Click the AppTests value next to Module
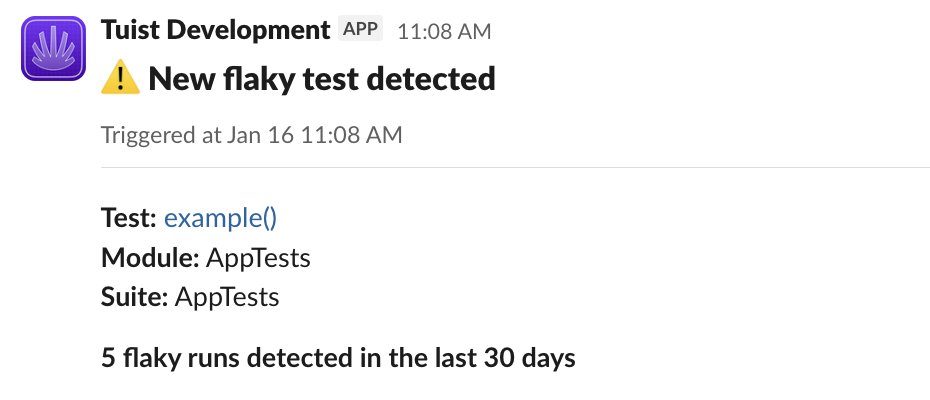The height and width of the screenshot is (400, 930). (x=258, y=258)
